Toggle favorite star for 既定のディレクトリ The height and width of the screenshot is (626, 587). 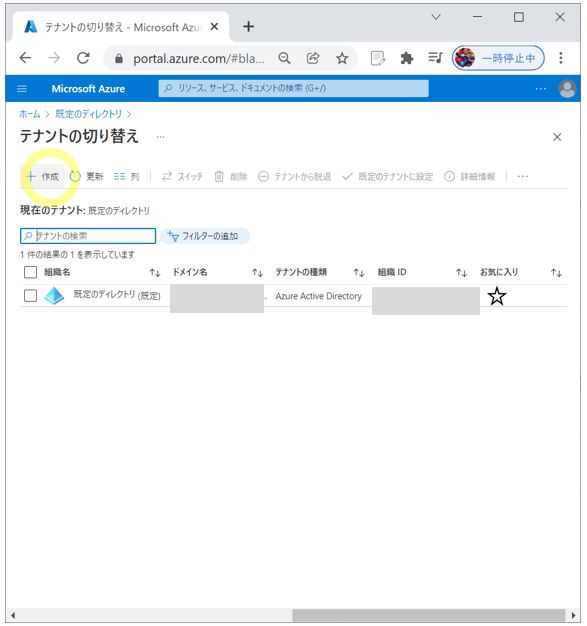pos(497,296)
